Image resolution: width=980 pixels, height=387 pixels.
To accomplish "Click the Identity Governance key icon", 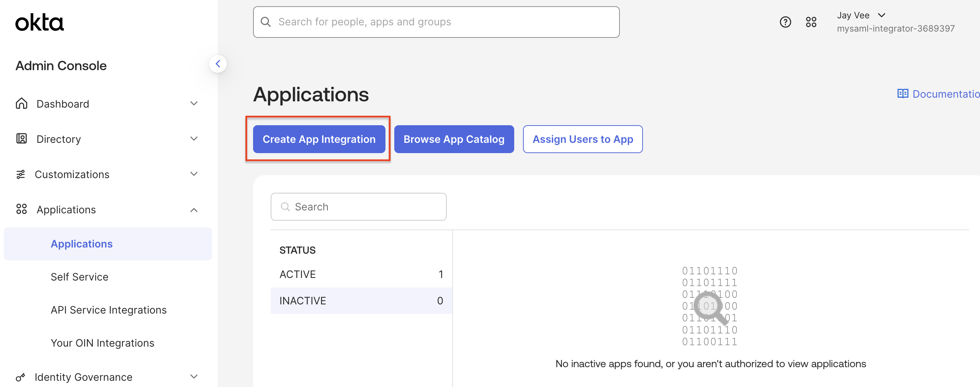I will 21,377.
